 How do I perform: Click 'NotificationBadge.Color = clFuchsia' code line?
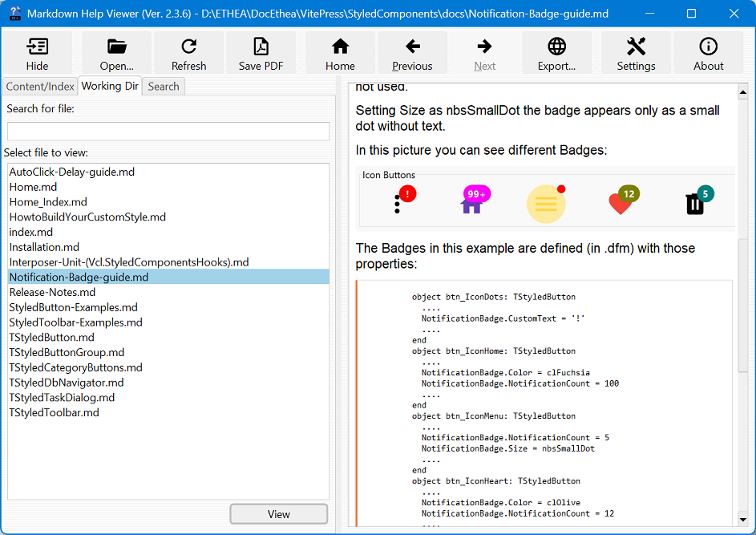pos(506,372)
